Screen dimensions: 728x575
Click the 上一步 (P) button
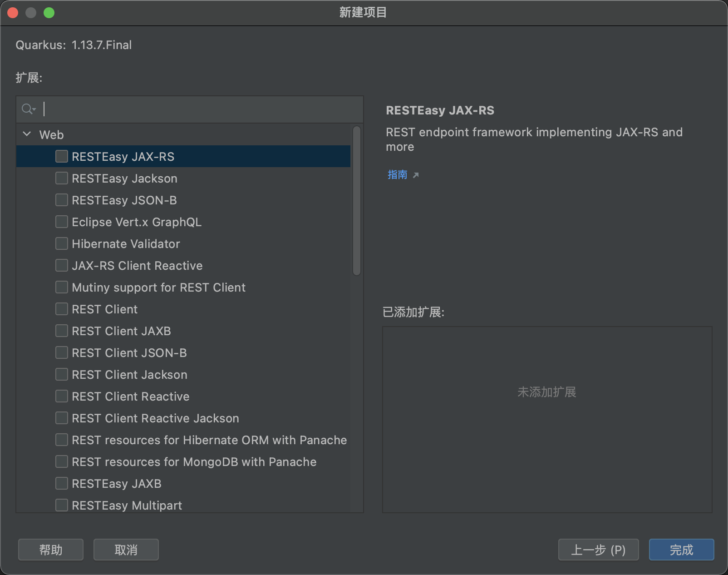pos(598,550)
